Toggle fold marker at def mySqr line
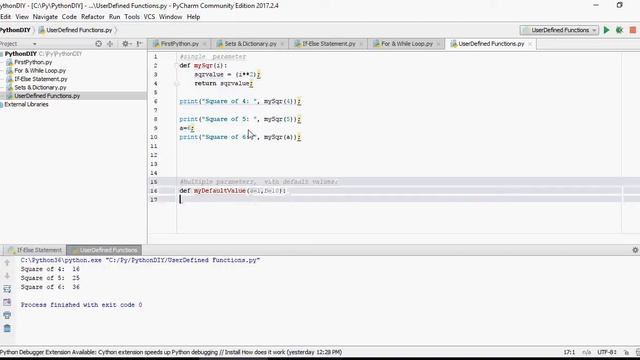This screenshot has width=640, height=360. click(176, 66)
